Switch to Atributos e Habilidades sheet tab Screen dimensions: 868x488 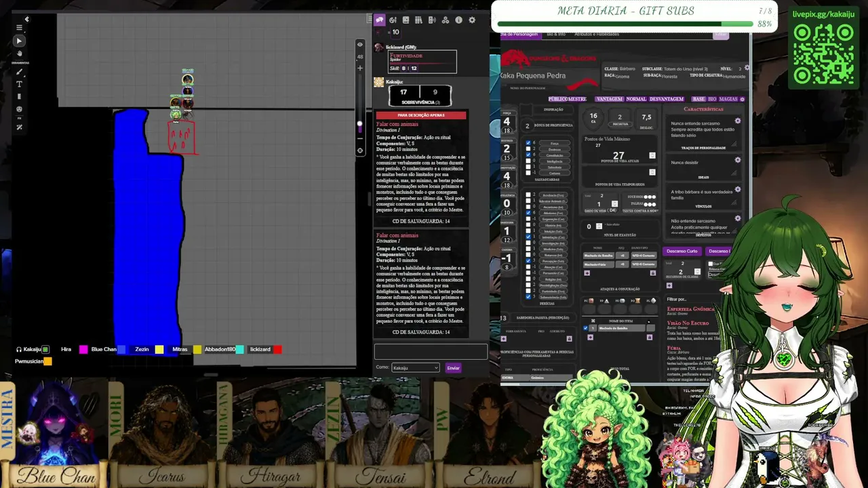[597, 34]
